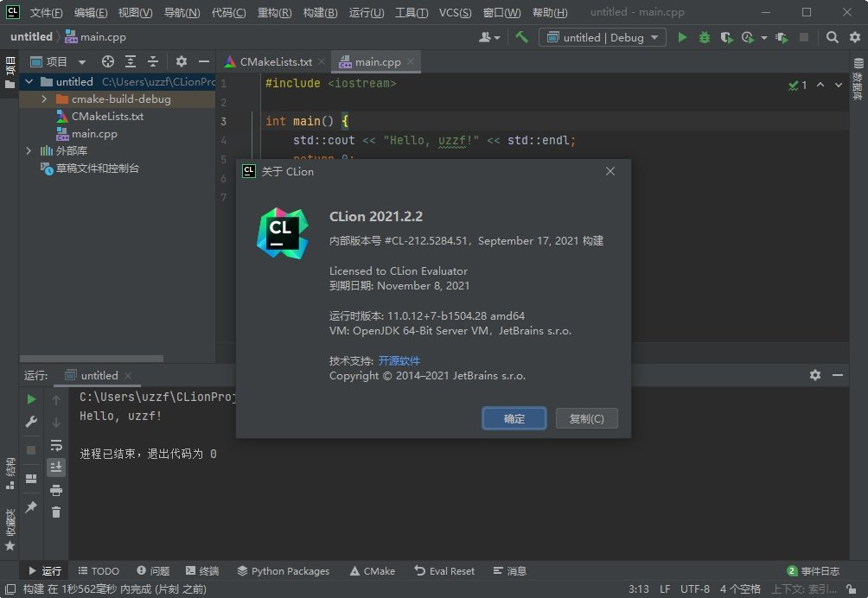Open the Database side panel

click(x=858, y=80)
